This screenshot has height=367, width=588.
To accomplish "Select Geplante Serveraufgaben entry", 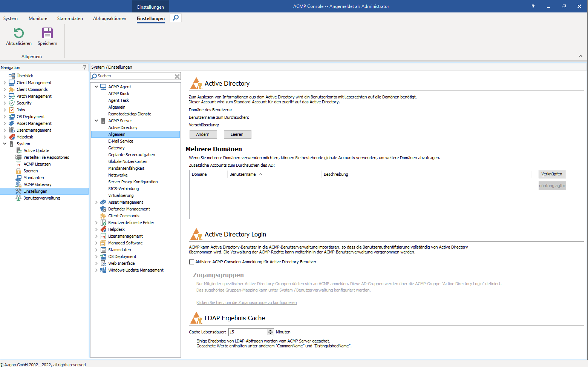I will (132, 155).
